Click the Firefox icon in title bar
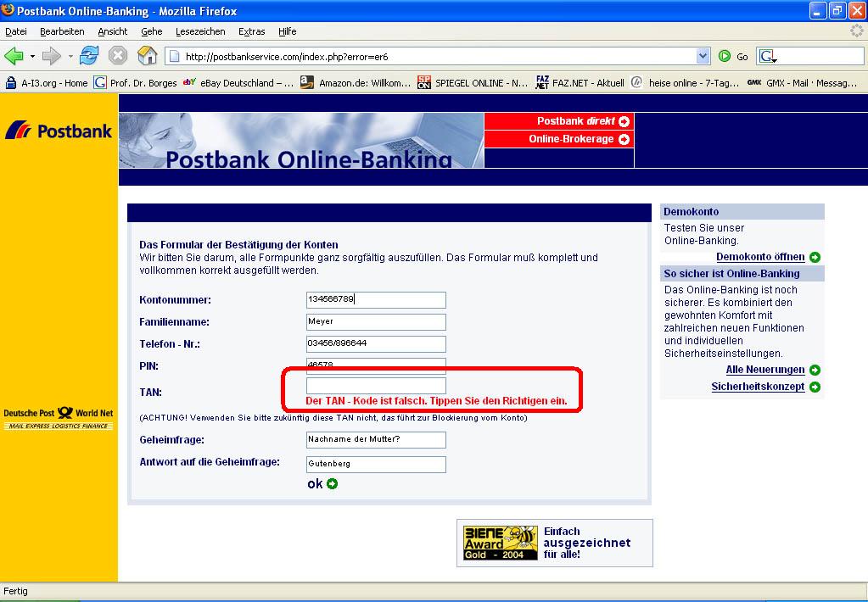 8,10
